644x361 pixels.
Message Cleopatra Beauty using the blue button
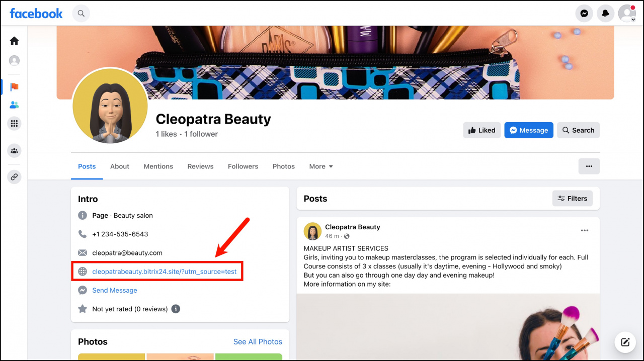529,130
